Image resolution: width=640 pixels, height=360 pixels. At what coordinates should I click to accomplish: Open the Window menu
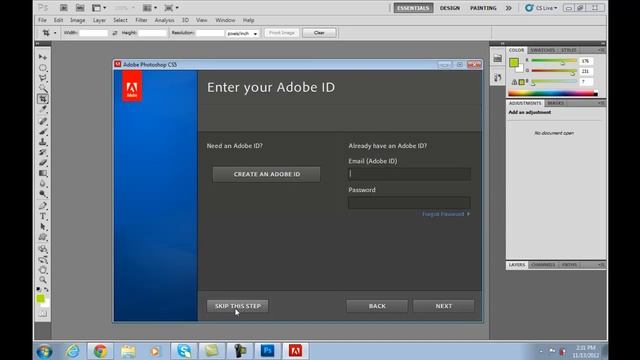pos(225,20)
